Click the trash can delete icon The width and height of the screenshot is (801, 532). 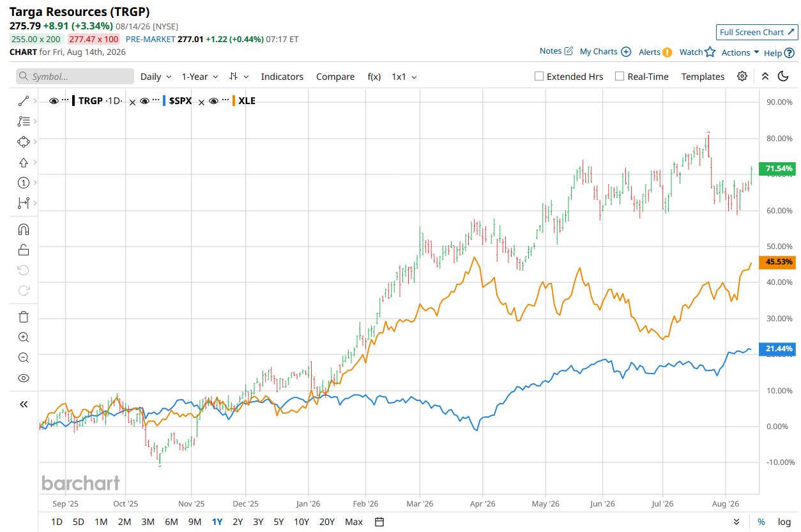tap(24, 317)
